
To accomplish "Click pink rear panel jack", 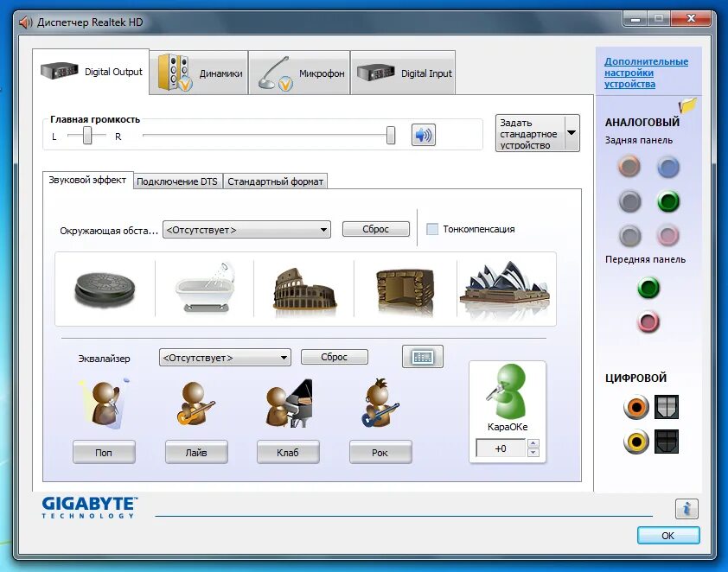I will point(668,236).
